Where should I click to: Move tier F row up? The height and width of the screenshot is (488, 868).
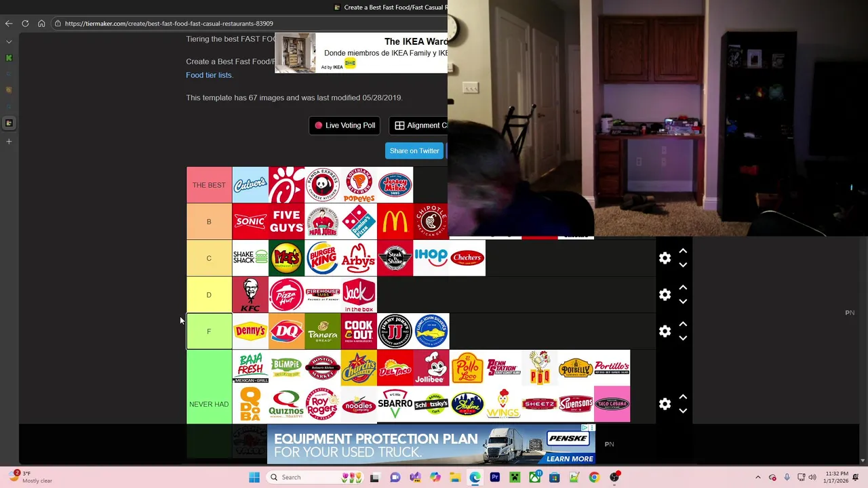pos(683,325)
